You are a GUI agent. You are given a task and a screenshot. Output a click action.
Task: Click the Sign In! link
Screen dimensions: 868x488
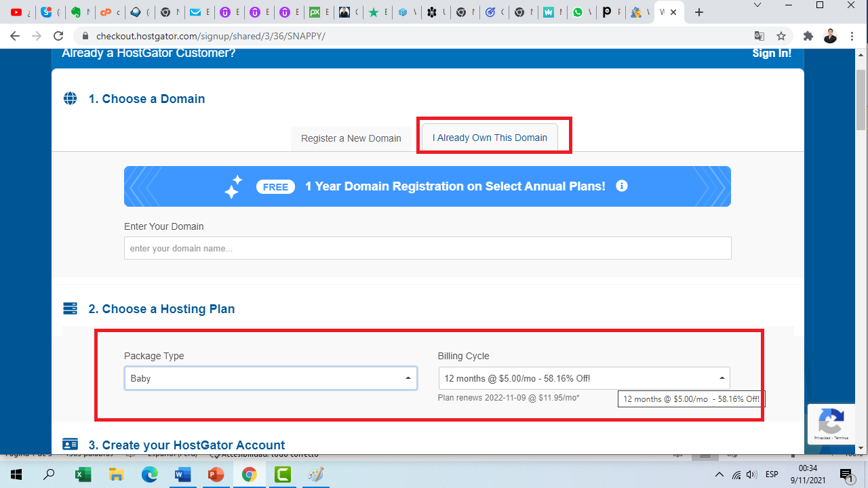(x=772, y=53)
